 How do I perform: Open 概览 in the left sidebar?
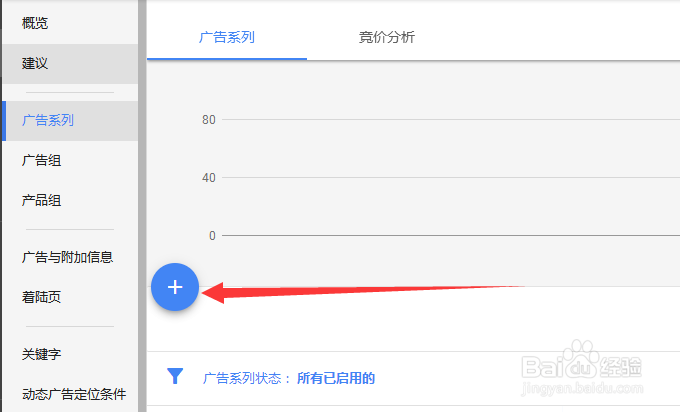pos(35,22)
